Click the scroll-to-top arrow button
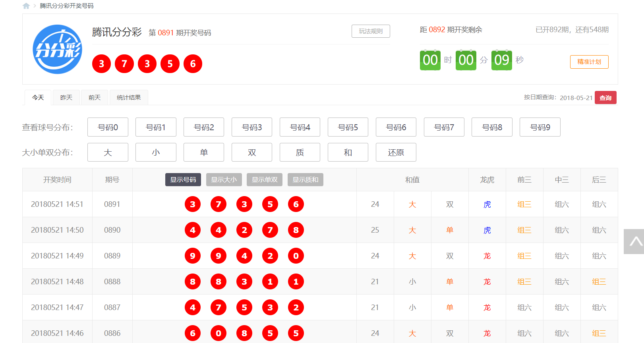This screenshot has height=343, width=644. click(x=634, y=241)
